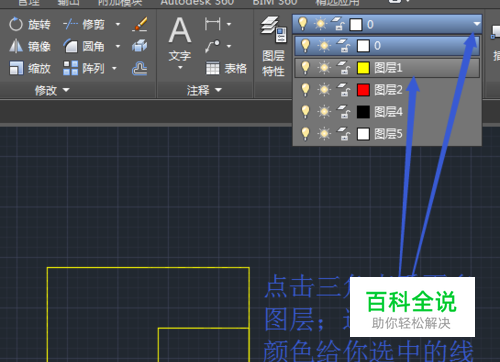
Task: Open the Array (阵列) dropdown arrow
Action: point(114,68)
